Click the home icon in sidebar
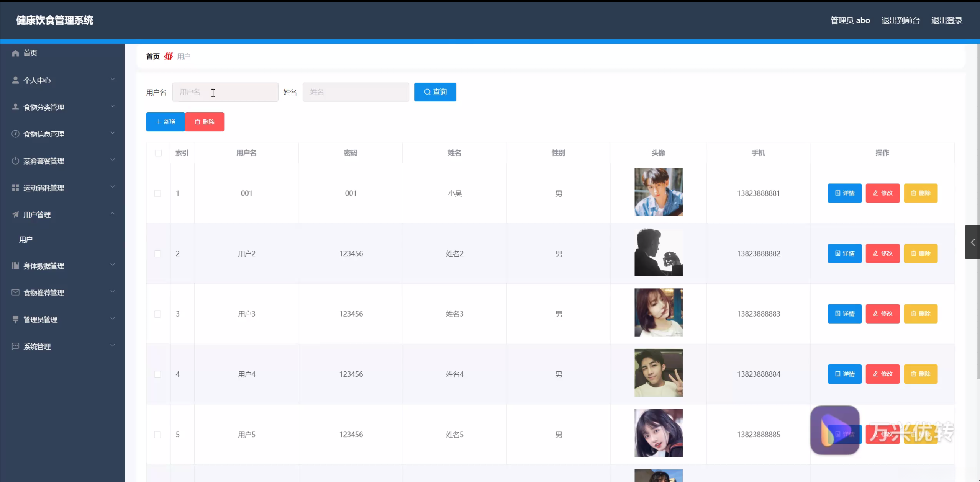980x482 pixels. [15, 53]
